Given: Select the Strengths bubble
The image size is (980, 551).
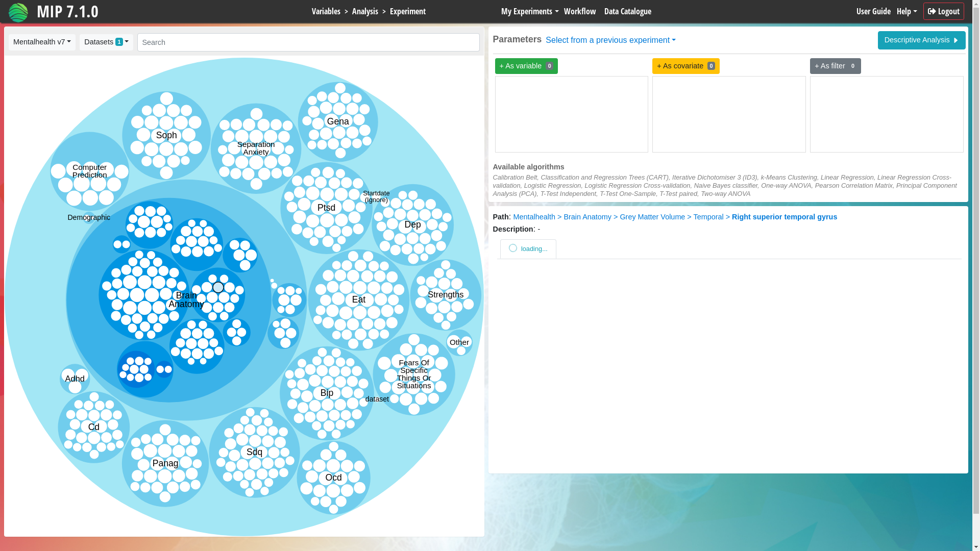Looking at the screenshot, I should 445,294.
